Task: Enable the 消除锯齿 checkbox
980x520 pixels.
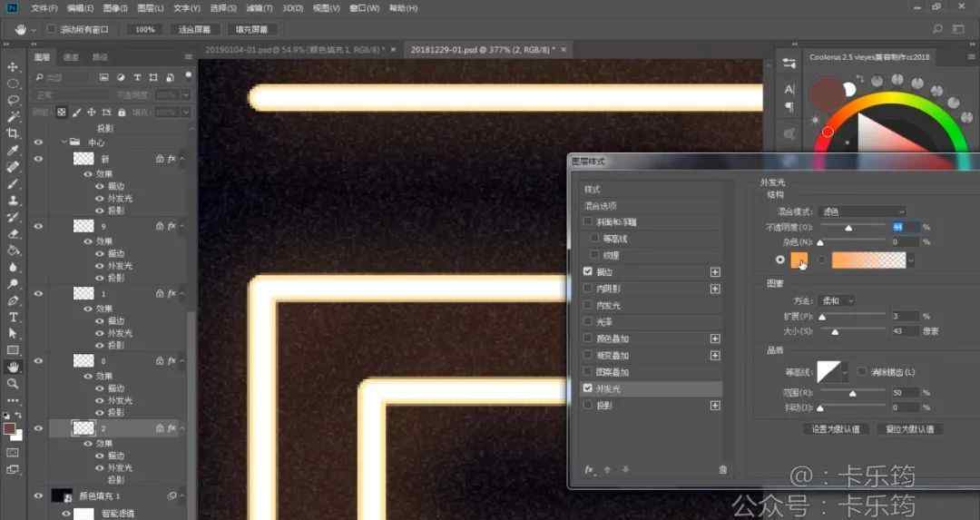Action: (x=862, y=372)
